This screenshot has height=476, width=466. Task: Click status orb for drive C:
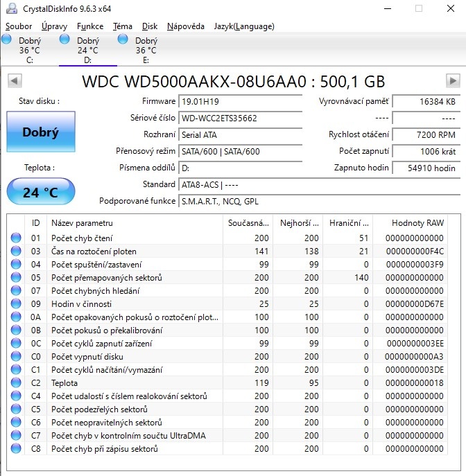coord(6,39)
